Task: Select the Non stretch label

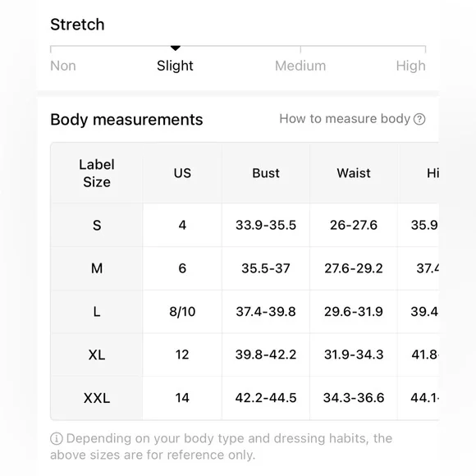Action: 63,66
